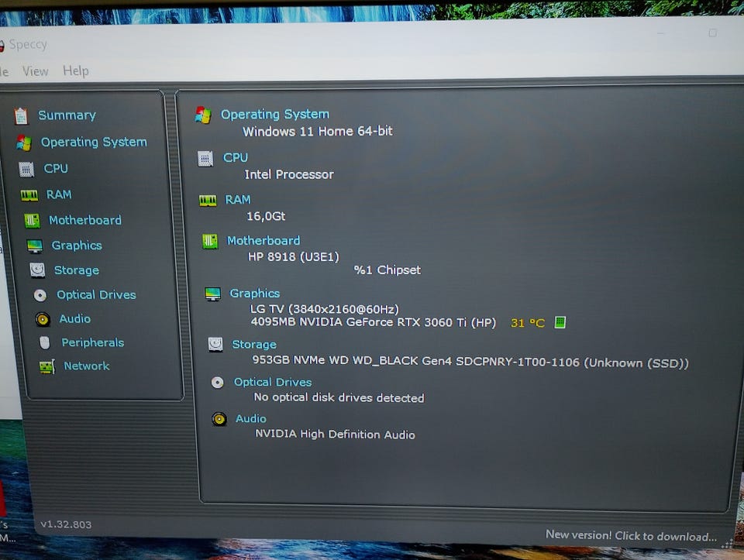
Task: Click the Windows flag icon in summary pane
Action: (203, 115)
